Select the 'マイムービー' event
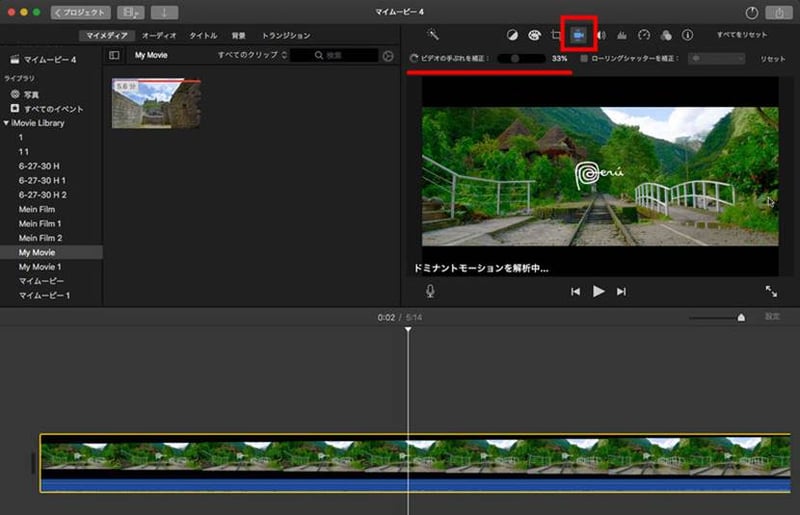 click(x=41, y=281)
